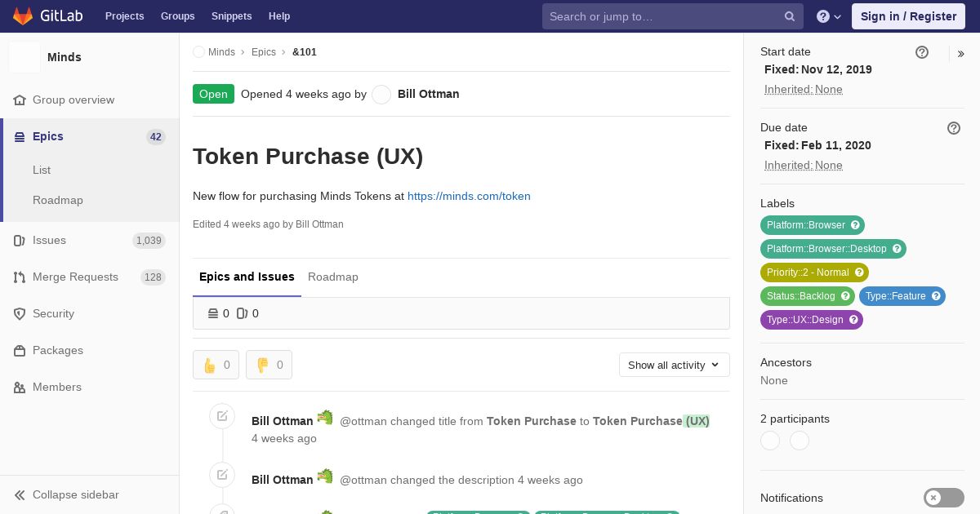Open Roadmap in the sidebar
Viewport: 980px width, 514px height.
coord(58,201)
